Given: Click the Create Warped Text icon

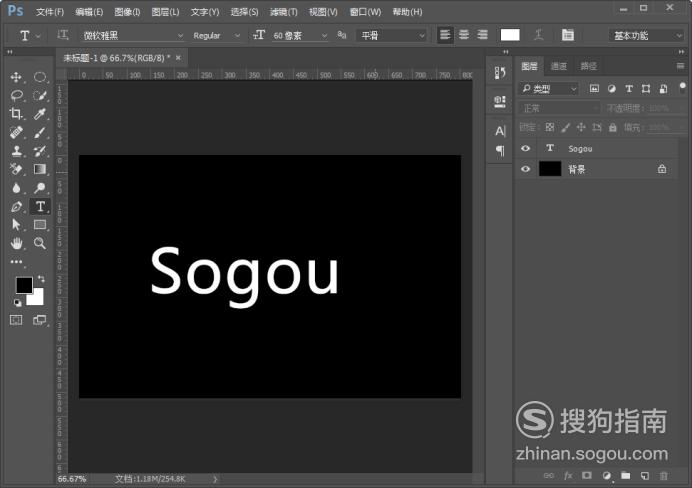Looking at the screenshot, I should (538, 35).
